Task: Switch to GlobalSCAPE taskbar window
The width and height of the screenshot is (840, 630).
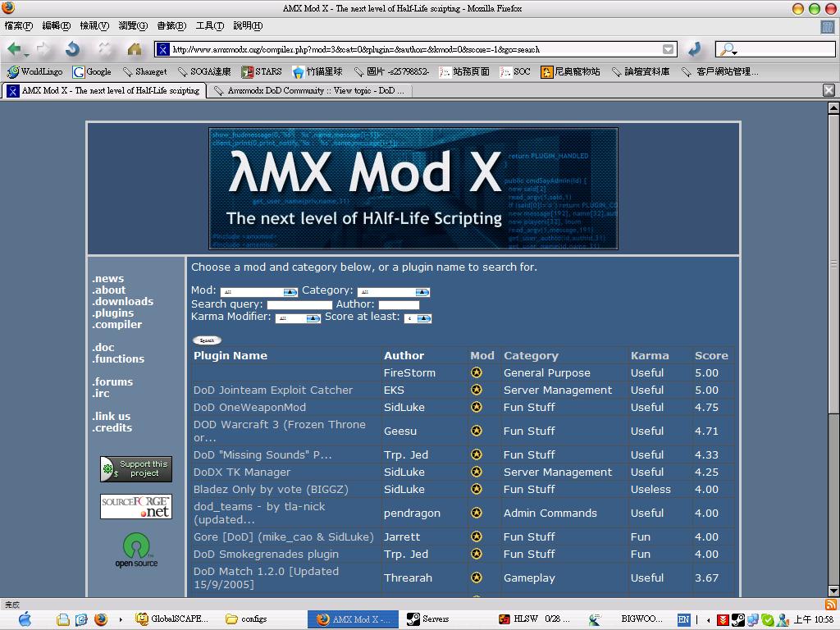Action: point(171,619)
